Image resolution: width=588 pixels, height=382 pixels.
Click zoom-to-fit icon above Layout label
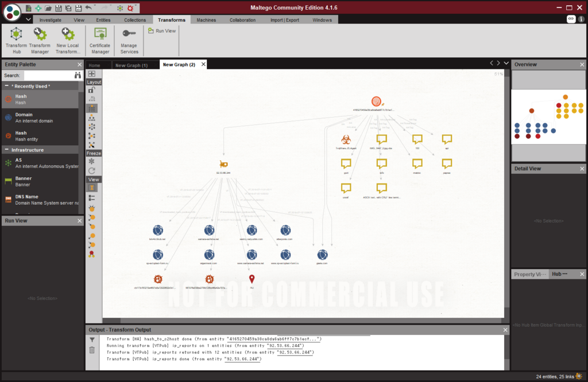coord(92,74)
